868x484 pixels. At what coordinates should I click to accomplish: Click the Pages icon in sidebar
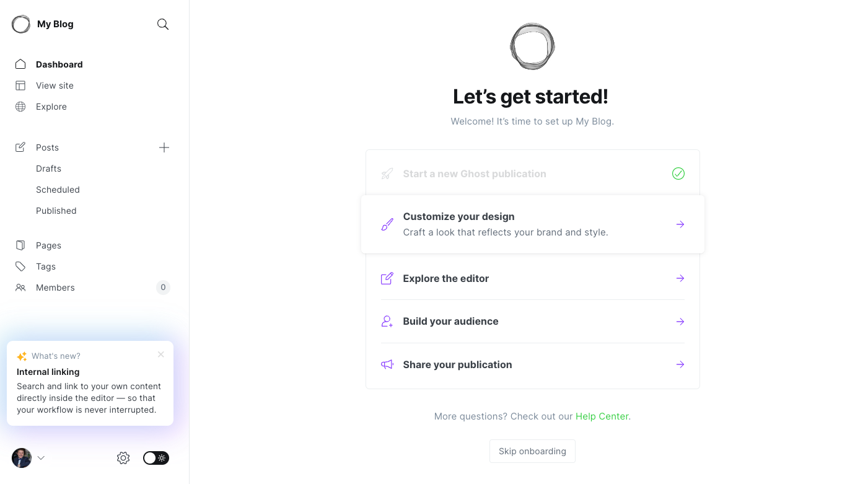(x=20, y=245)
